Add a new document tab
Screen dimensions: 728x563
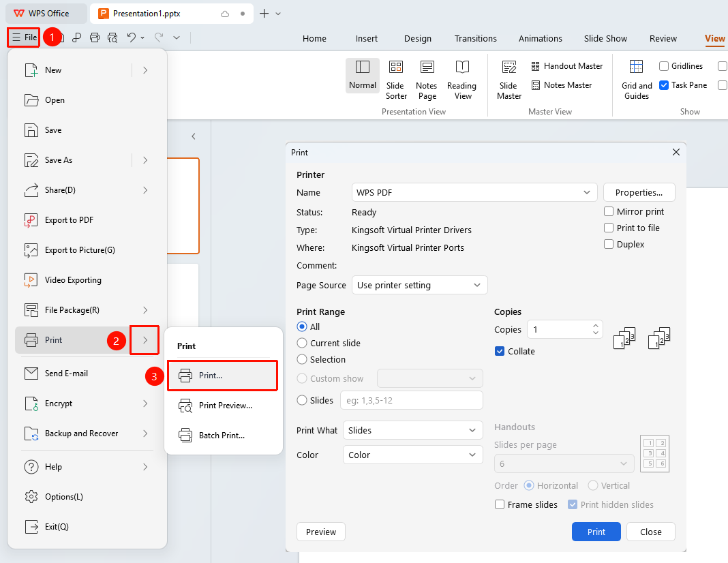264,14
